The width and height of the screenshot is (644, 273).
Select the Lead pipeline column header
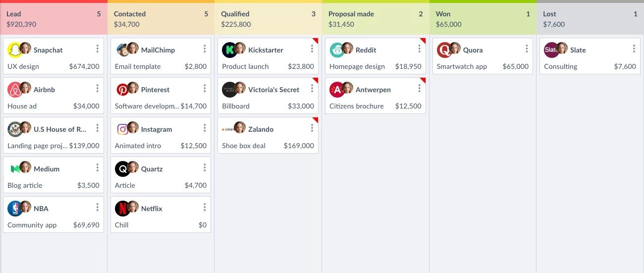54,19
